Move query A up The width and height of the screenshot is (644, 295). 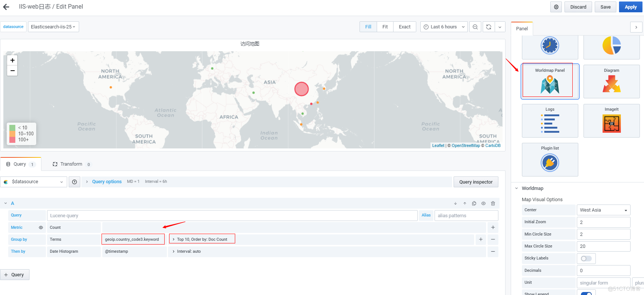coord(465,203)
